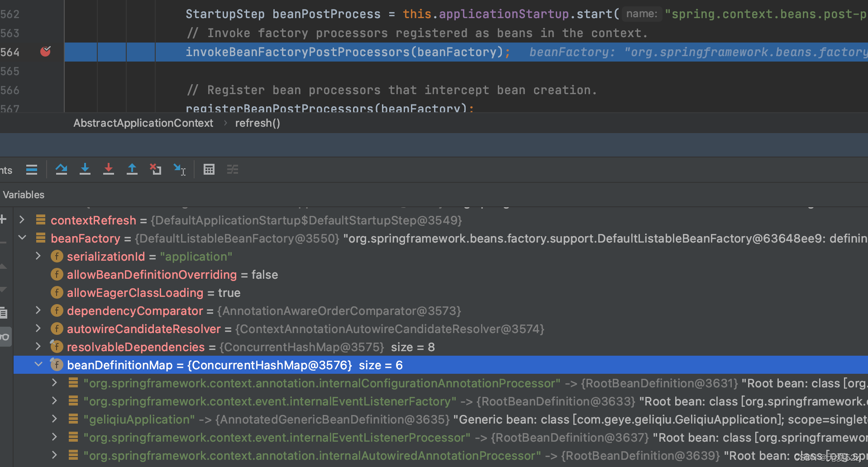The height and width of the screenshot is (467, 868).
Task: Select the dependencyComparator AnnotationAwareOrderComparator value
Action: tap(339, 311)
